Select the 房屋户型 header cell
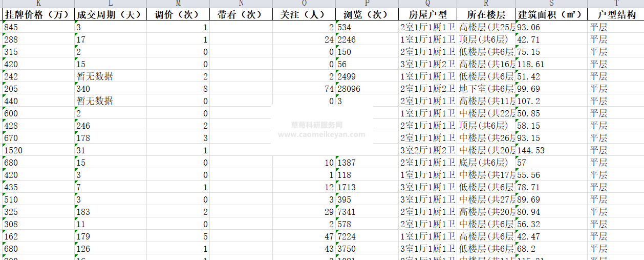This screenshot has height=260, width=644. coord(427,15)
